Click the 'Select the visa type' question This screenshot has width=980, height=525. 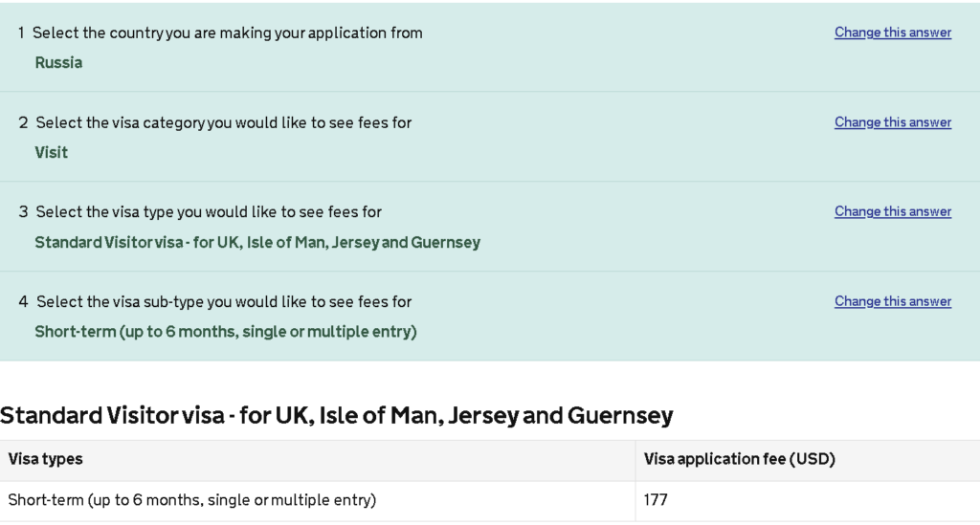[209, 211]
